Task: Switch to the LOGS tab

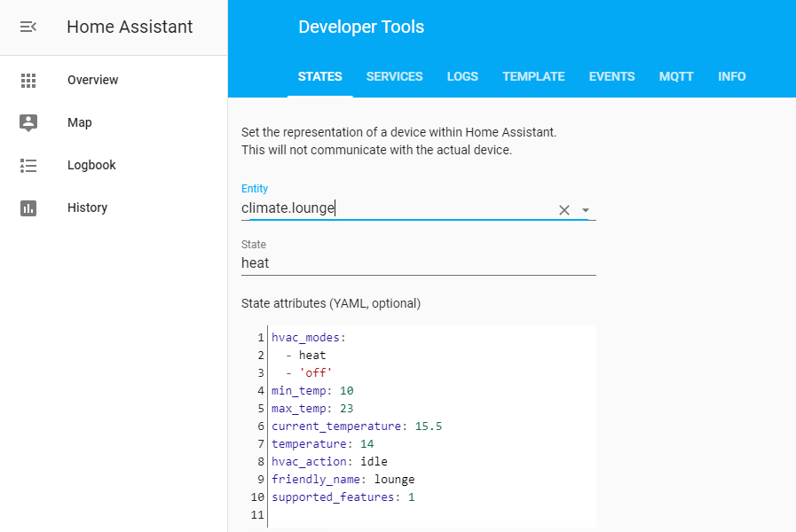Action: point(462,76)
